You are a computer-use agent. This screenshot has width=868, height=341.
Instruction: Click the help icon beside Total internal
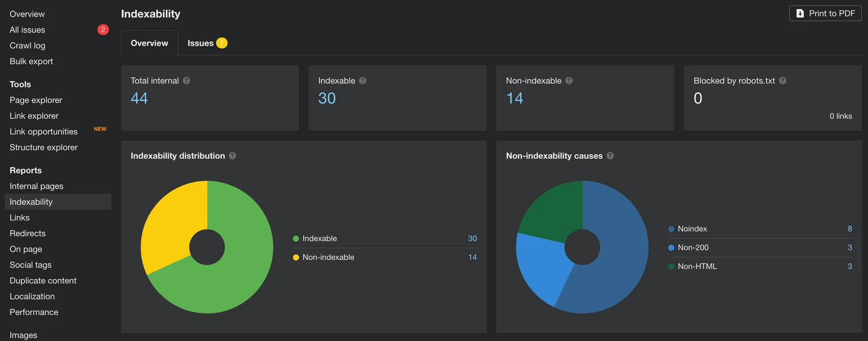(x=187, y=80)
